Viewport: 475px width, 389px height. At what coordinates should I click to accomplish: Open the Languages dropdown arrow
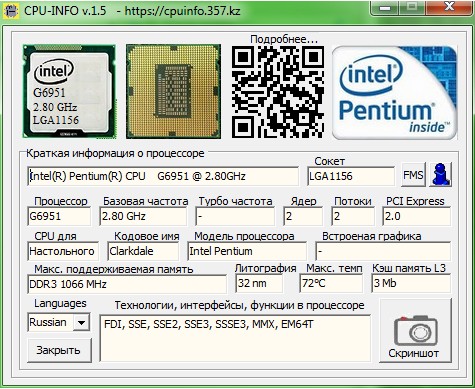(x=81, y=322)
